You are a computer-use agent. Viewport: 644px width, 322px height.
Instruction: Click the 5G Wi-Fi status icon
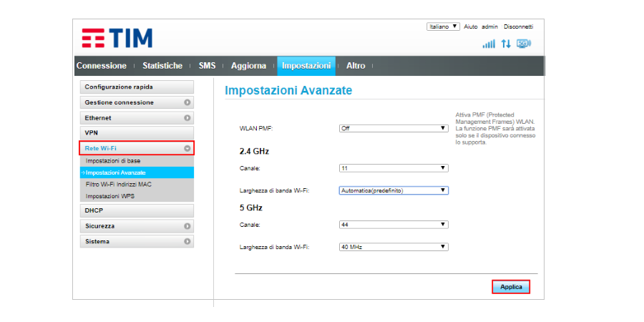click(x=524, y=44)
